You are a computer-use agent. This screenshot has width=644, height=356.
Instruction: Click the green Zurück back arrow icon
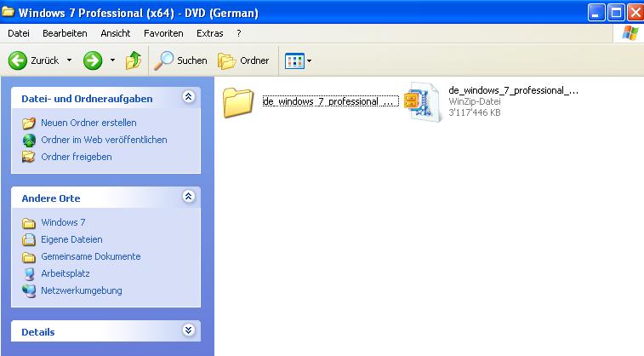pyautogui.click(x=18, y=60)
